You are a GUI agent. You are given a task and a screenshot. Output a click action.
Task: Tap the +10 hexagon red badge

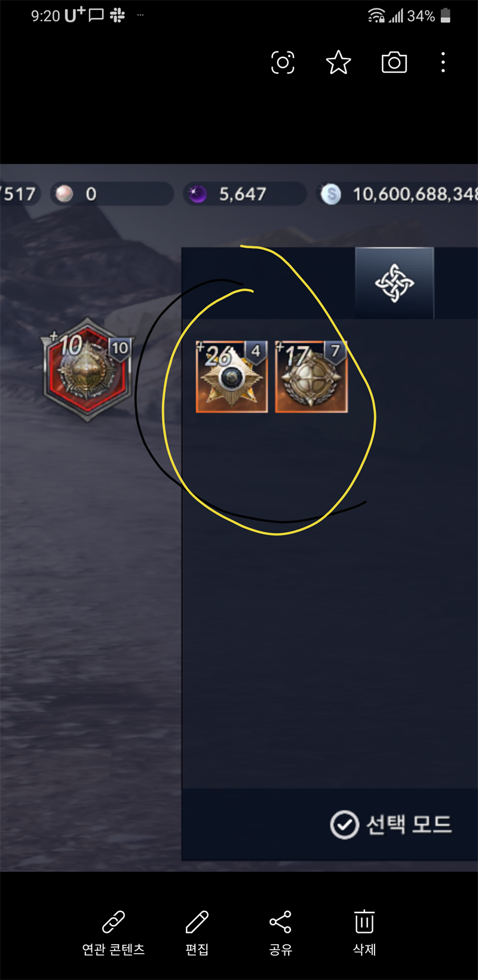87,370
